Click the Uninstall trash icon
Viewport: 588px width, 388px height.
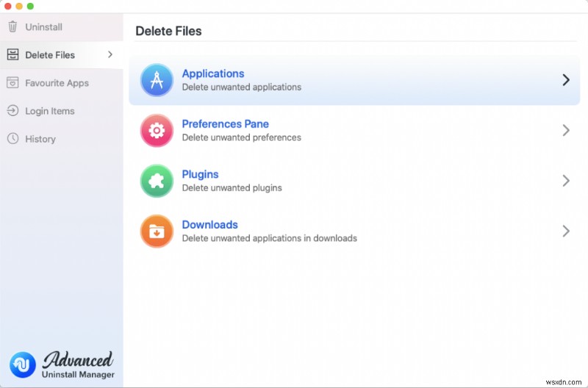12,27
